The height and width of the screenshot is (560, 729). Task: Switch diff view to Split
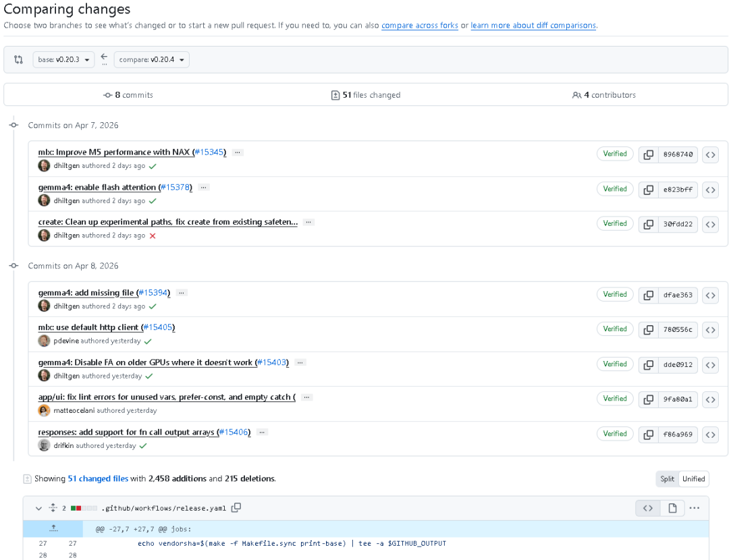click(667, 479)
